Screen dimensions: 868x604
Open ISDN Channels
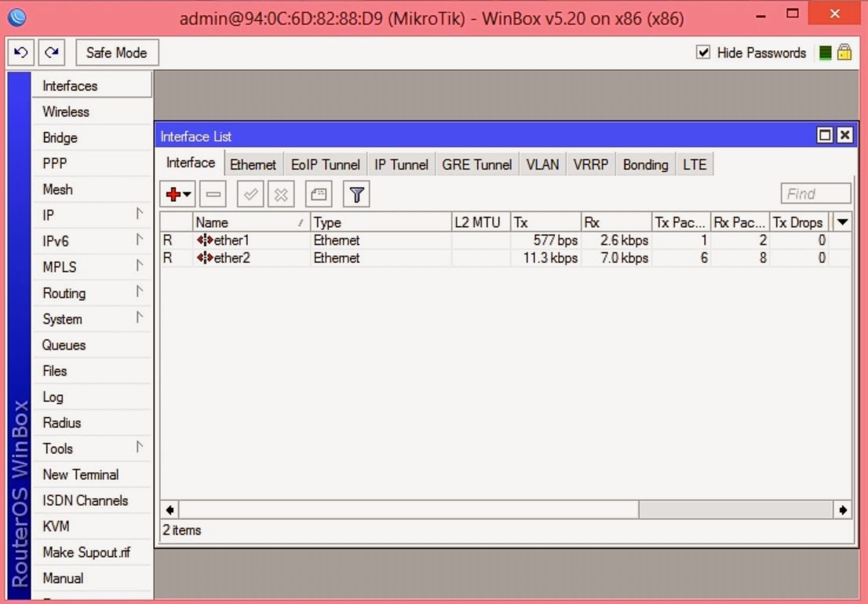click(92, 500)
